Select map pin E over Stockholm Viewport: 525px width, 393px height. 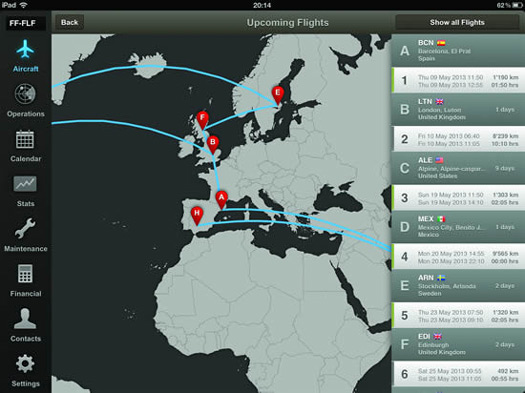(278, 95)
